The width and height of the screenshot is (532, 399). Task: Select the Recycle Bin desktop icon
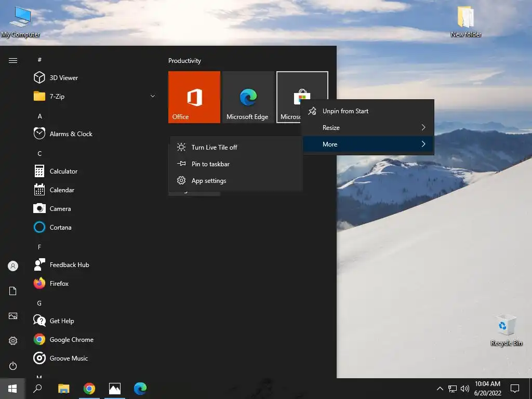pos(506,330)
